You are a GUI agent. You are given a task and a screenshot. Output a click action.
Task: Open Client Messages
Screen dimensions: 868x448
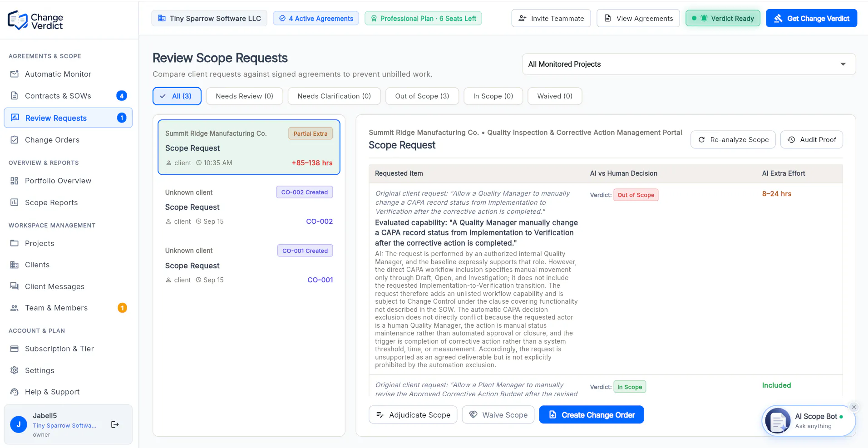tap(68, 286)
